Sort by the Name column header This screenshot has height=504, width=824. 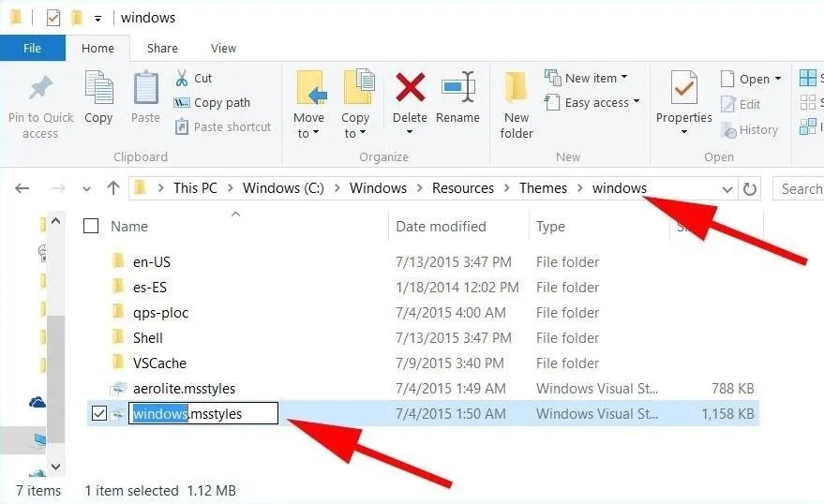(x=129, y=227)
